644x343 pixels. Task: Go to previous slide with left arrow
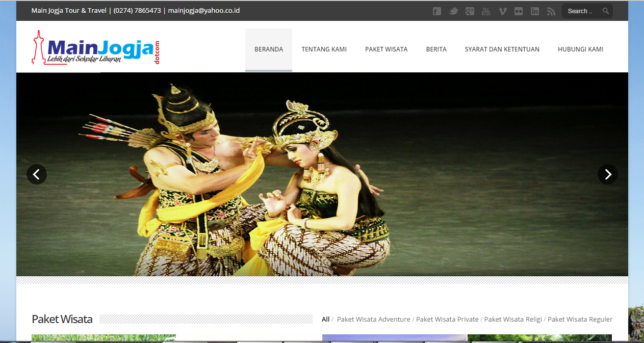point(37,174)
